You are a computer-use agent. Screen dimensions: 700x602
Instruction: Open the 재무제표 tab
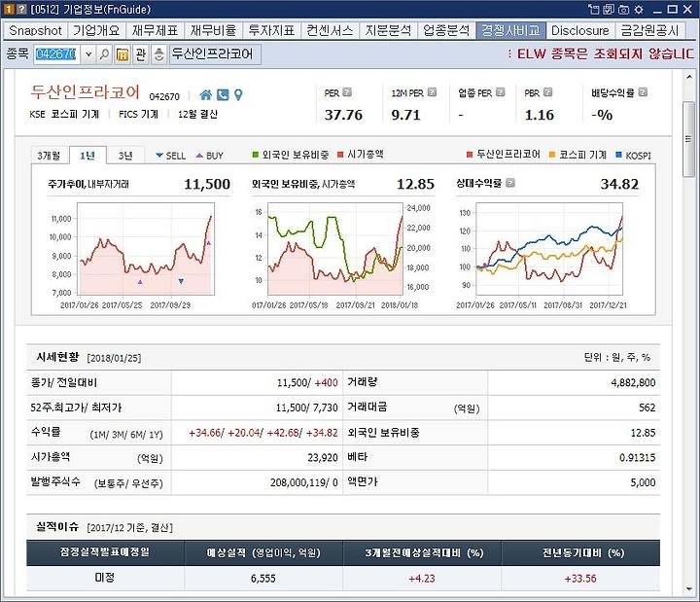[155, 30]
